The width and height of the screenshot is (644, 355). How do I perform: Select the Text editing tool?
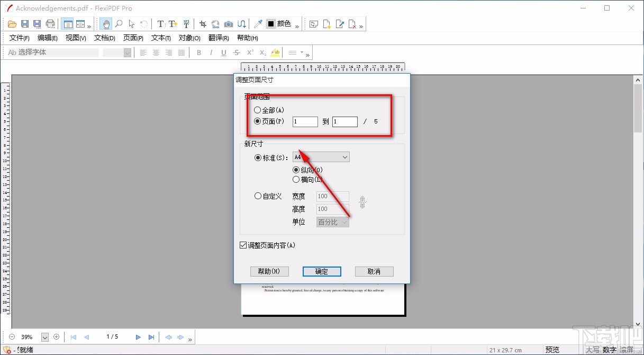pyautogui.click(x=160, y=23)
